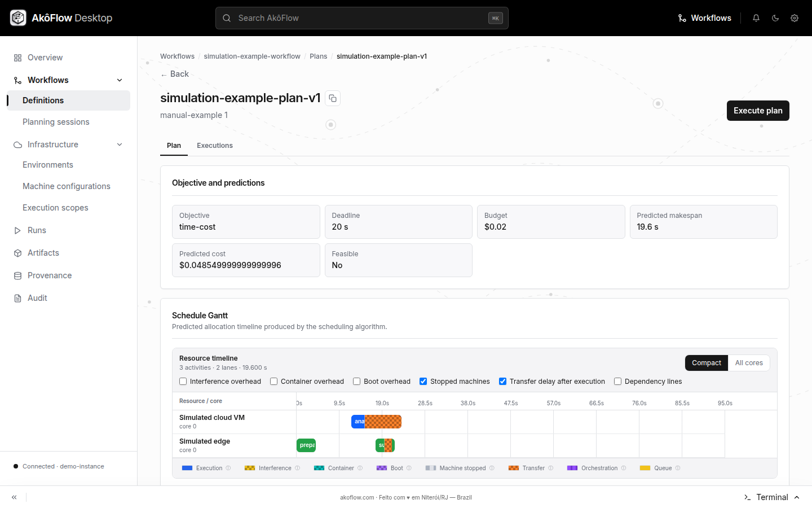
Task: Open Environments under Infrastructure
Action: 69,165
